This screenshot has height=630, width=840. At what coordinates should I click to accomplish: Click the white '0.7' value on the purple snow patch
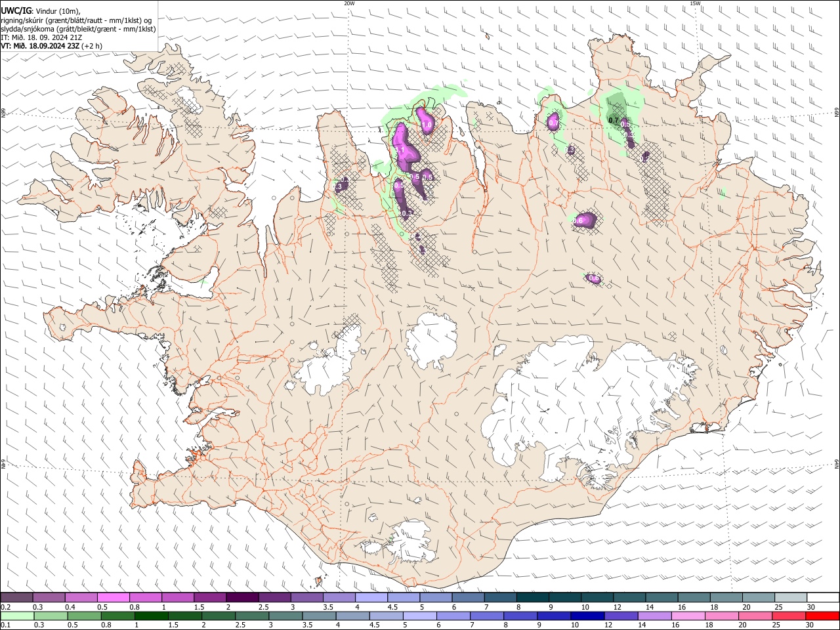(x=553, y=123)
